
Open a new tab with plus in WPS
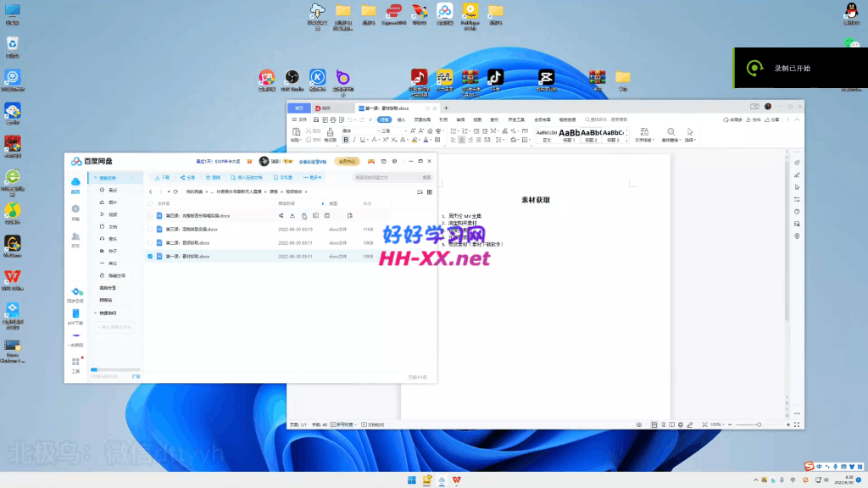pyautogui.click(x=446, y=108)
